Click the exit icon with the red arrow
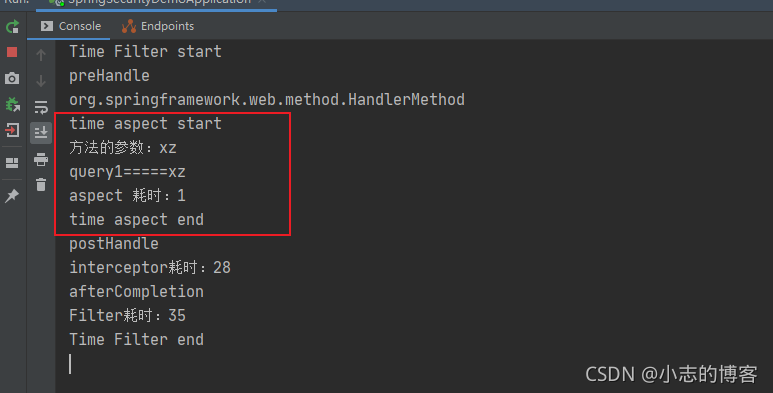 point(12,130)
